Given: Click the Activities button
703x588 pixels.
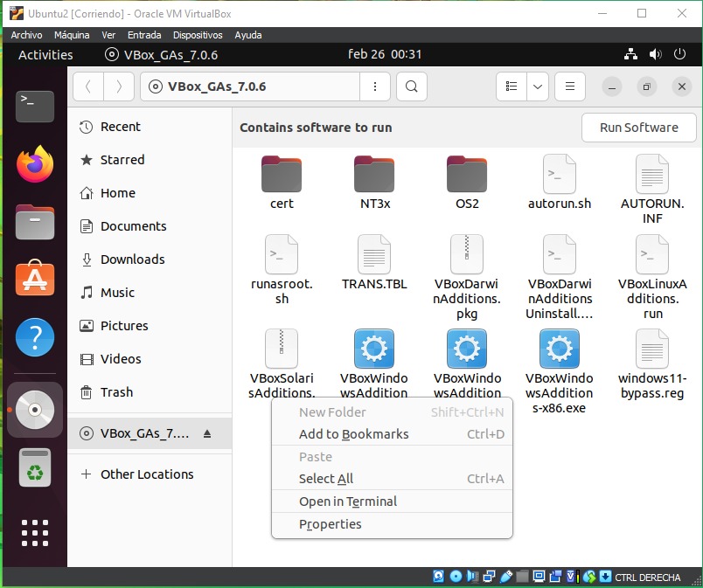Looking at the screenshot, I should point(45,54).
